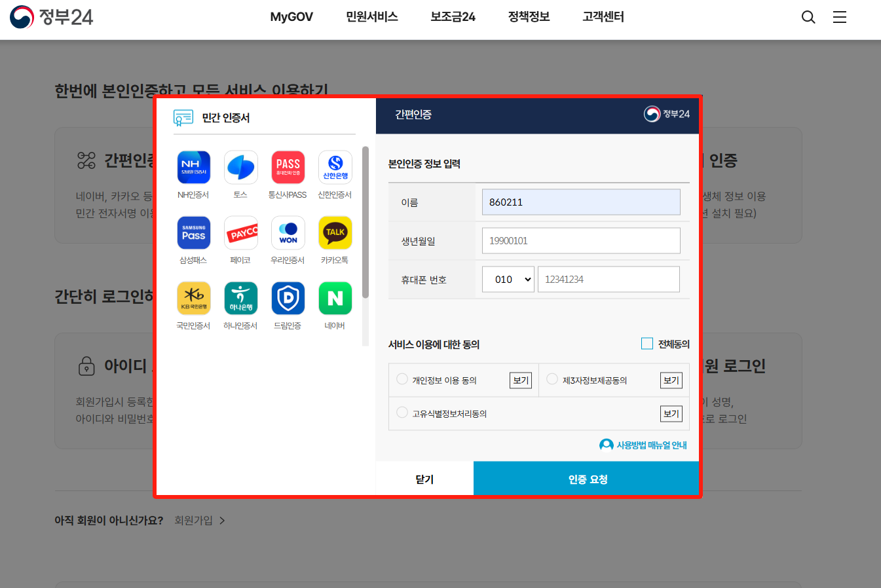The width and height of the screenshot is (881, 588).
Task: View 개인정보 이용 동의 terms via 보기
Action: tap(521, 380)
